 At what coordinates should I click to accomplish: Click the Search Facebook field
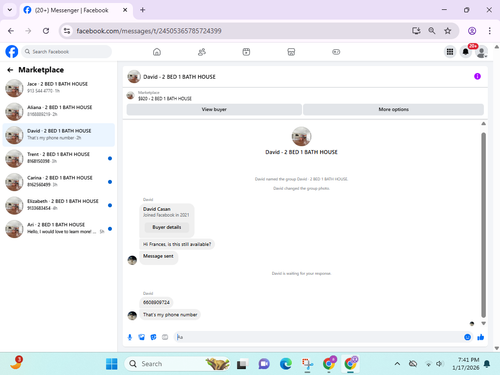coord(67,52)
